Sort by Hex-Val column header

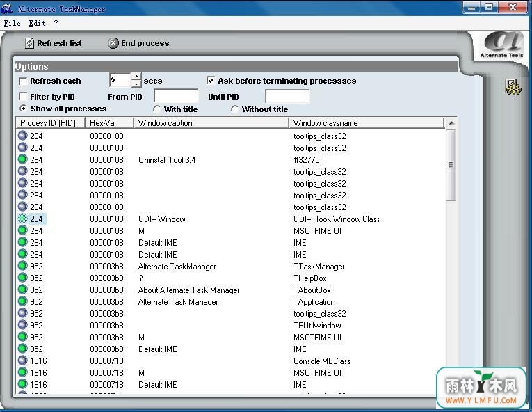(x=109, y=123)
